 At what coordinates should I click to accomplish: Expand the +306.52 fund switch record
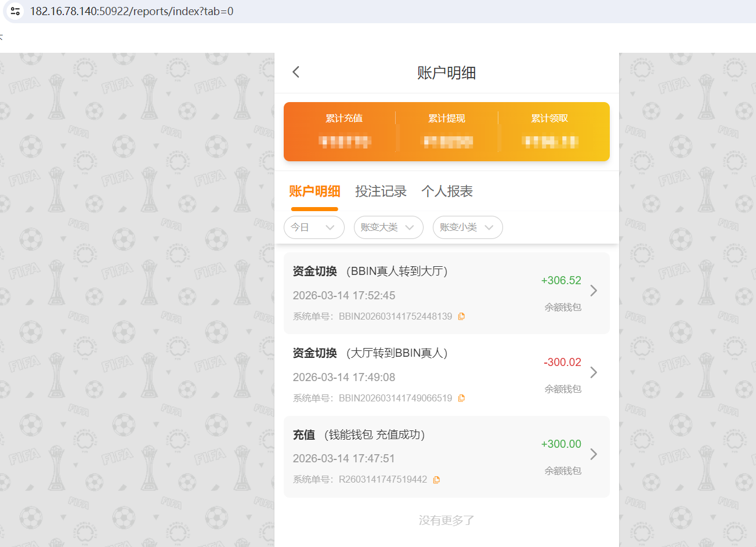click(593, 291)
